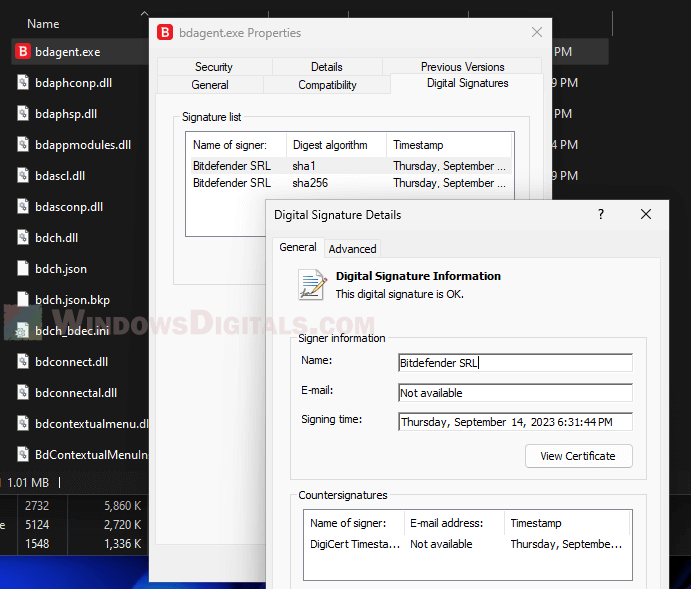
Task: Close the Digital Signature Details dialog
Action: coord(646,215)
